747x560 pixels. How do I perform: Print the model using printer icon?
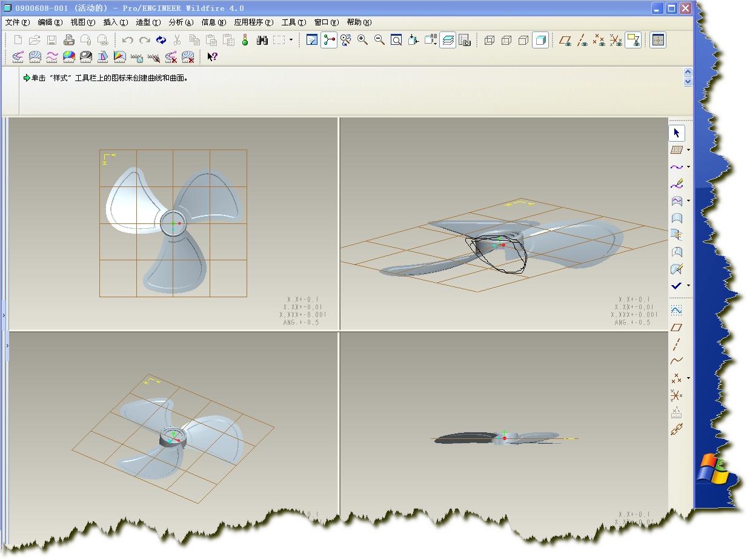[69, 41]
